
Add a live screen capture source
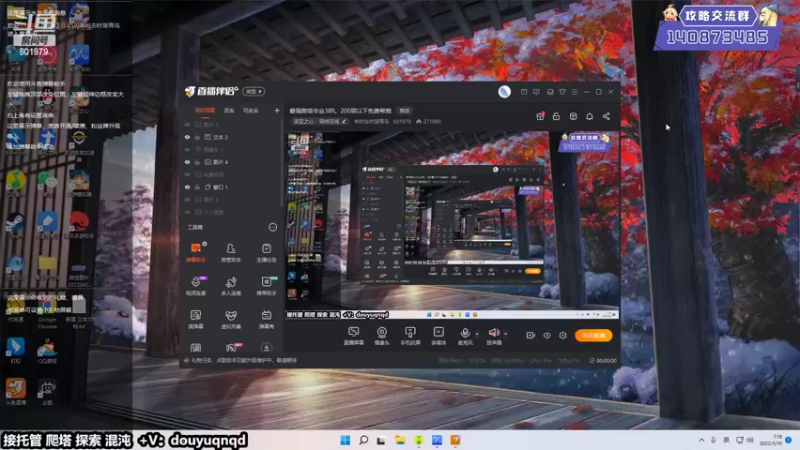click(354, 335)
